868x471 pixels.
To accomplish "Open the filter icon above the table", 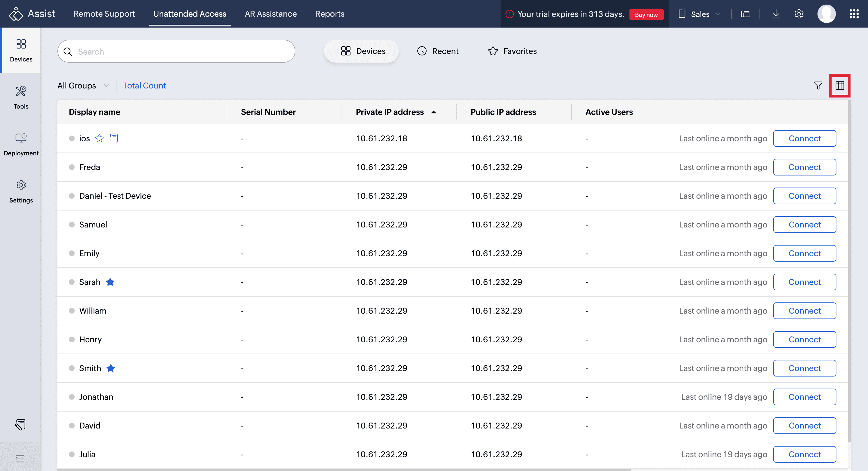I will [818, 86].
